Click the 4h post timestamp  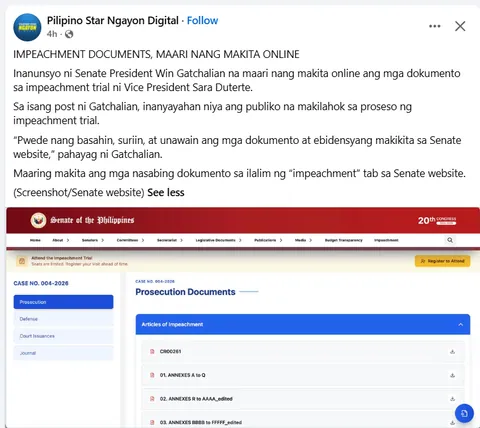(52, 34)
